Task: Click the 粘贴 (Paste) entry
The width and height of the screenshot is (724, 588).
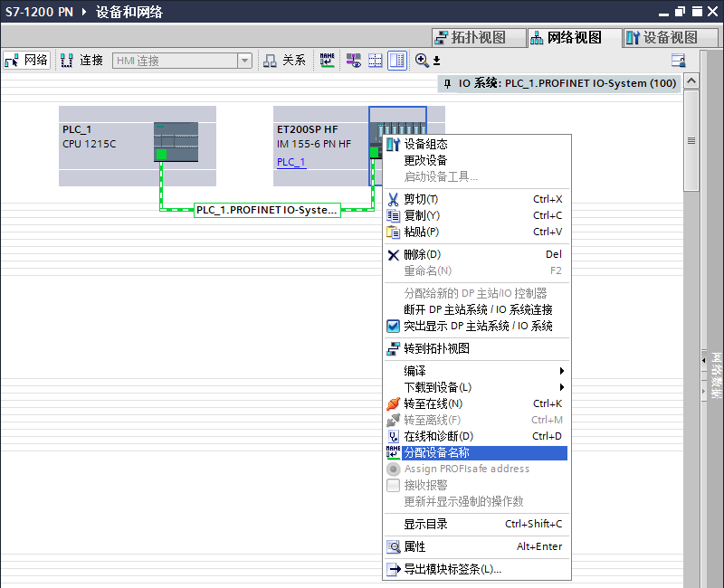Action: click(x=477, y=232)
